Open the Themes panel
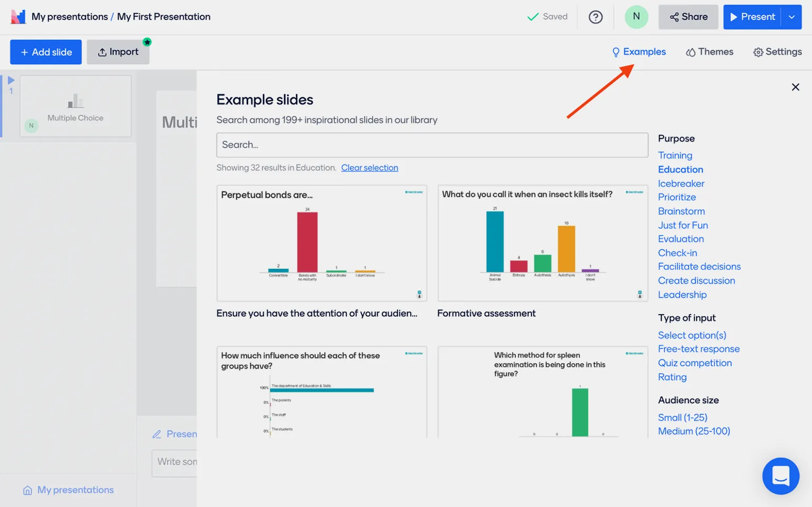812x507 pixels. point(709,52)
